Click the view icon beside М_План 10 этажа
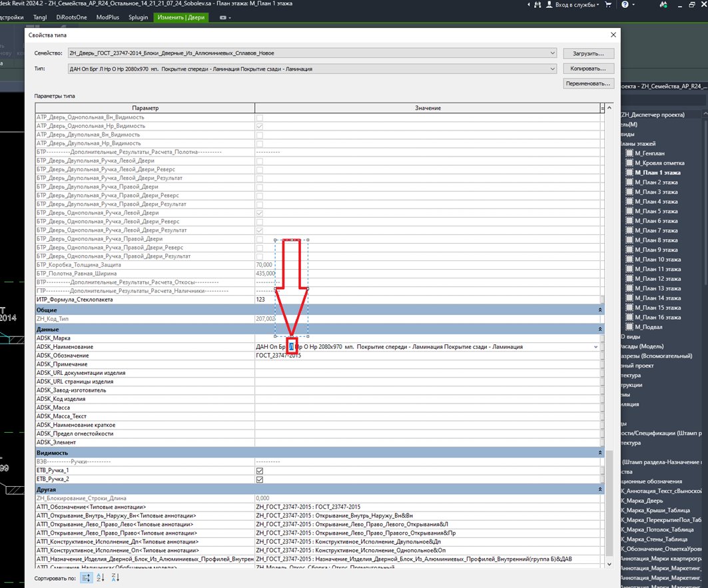This screenshot has height=588, width=708. [x=629, y=259]
